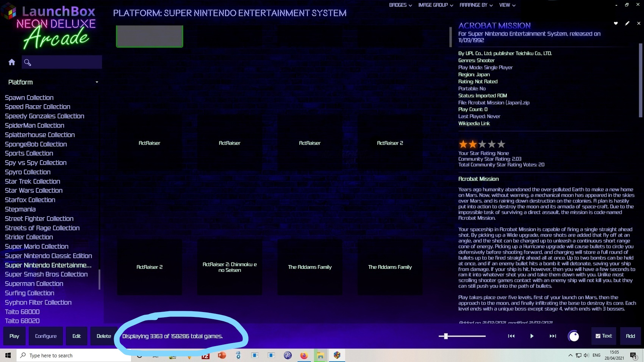The height and width of the screenshot is (362, 644).
Task: Give a one star rating
Action: coord(463,144)
